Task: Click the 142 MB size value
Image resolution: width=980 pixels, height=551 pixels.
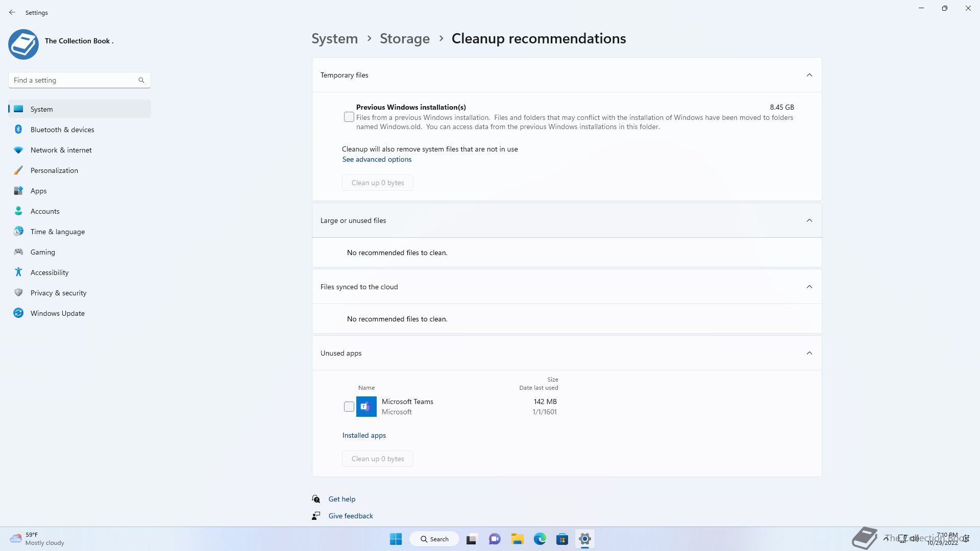Action: click(545, 402)
